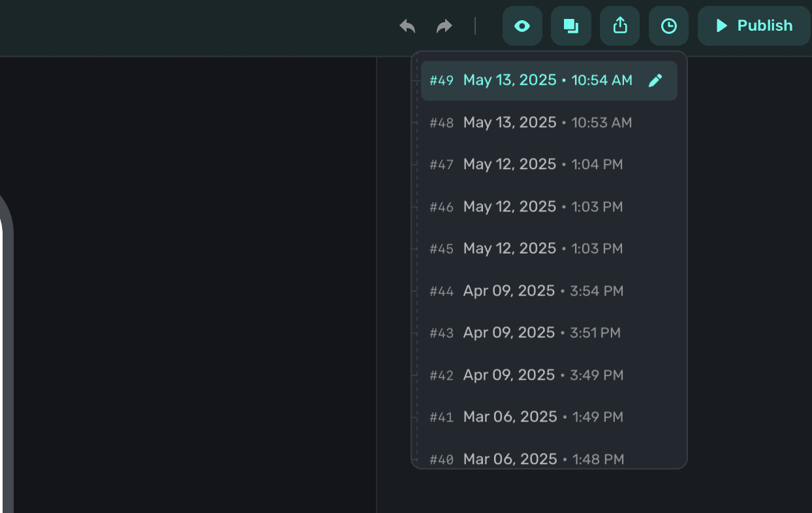The height and width of the screenshot is (513, 812).
Task: Click the redo arrow icon
Action: coord(445,26)
